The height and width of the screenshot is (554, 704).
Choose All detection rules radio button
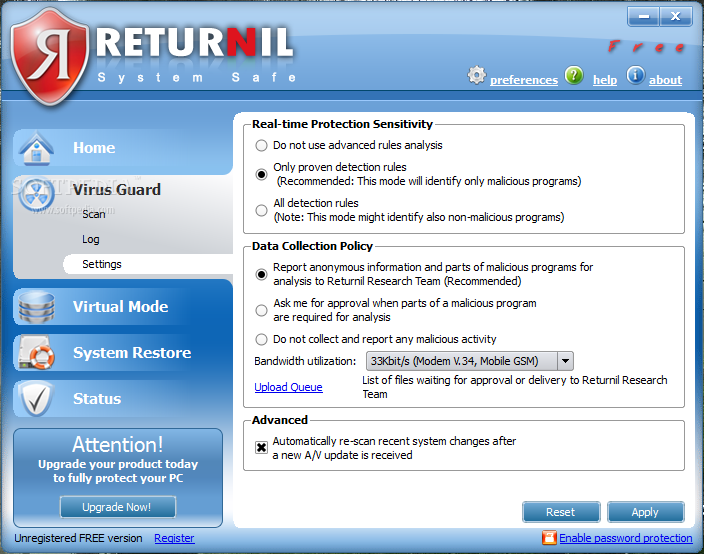(261, 210)
